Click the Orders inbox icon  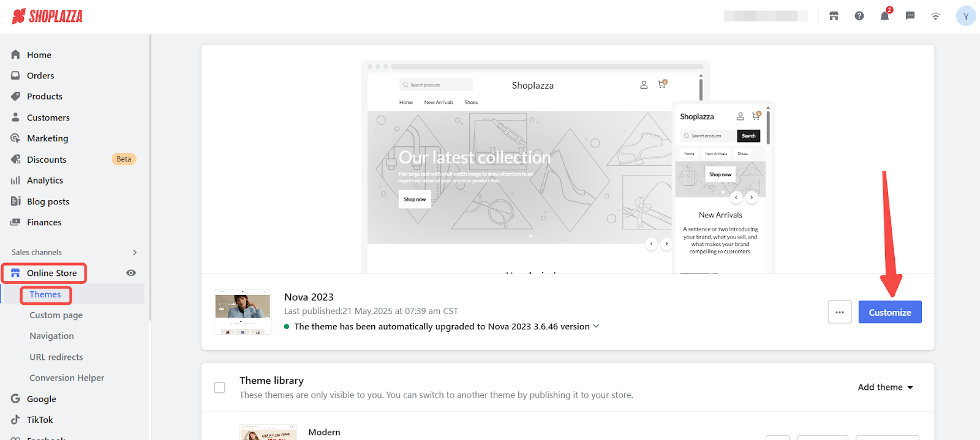[x=15, y=75]
